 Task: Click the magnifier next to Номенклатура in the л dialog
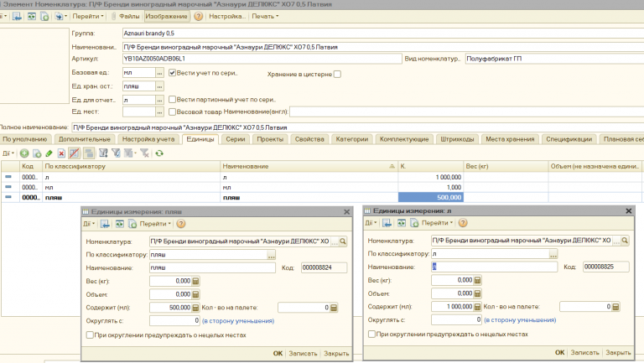pyautogui.click(x=625, y=241)
